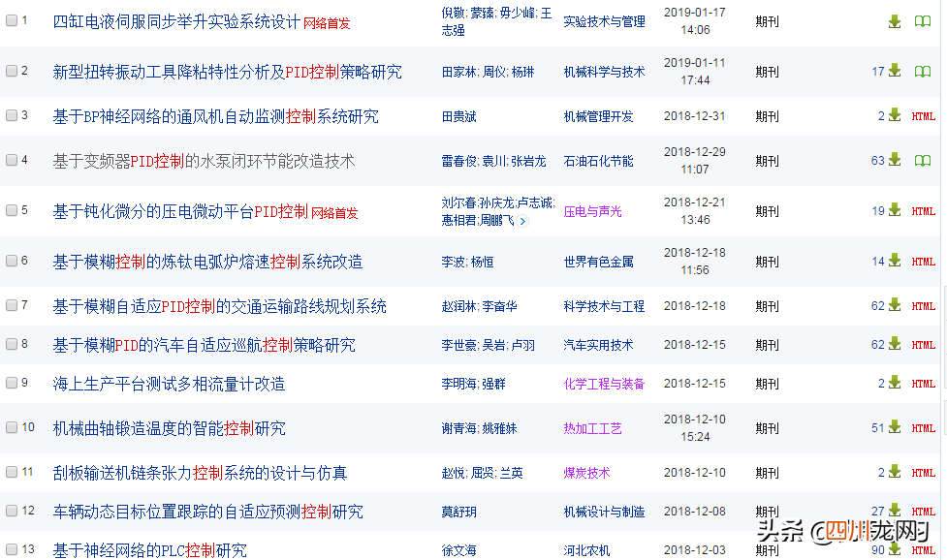Download the row 2 paper with 17 downloads

click(x=895, y=71)
